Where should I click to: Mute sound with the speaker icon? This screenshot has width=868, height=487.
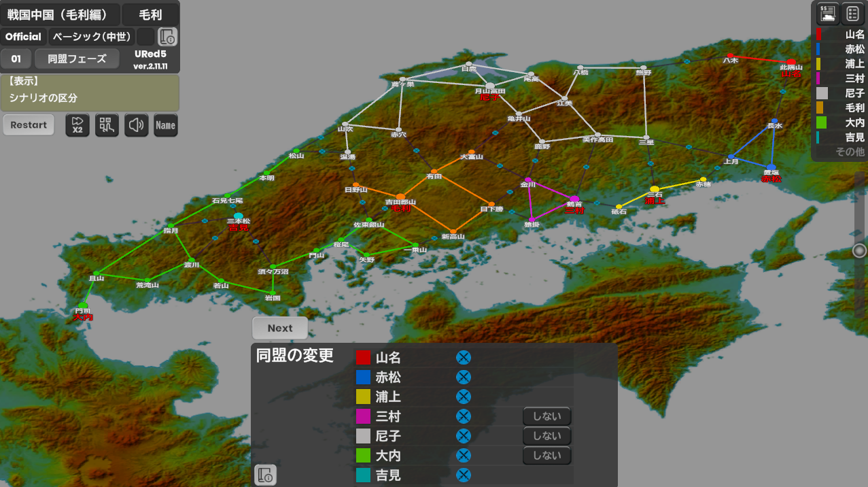136,125
